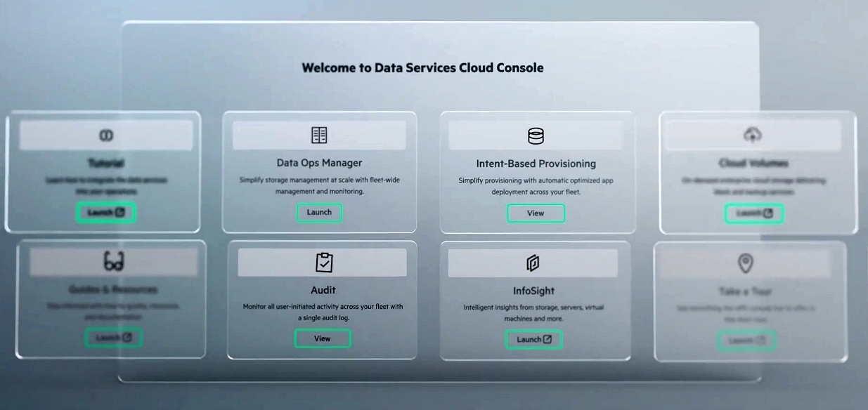Click View under Intent-Based Provisioning
Screen dimensions: 868x410
click(536, 213)
